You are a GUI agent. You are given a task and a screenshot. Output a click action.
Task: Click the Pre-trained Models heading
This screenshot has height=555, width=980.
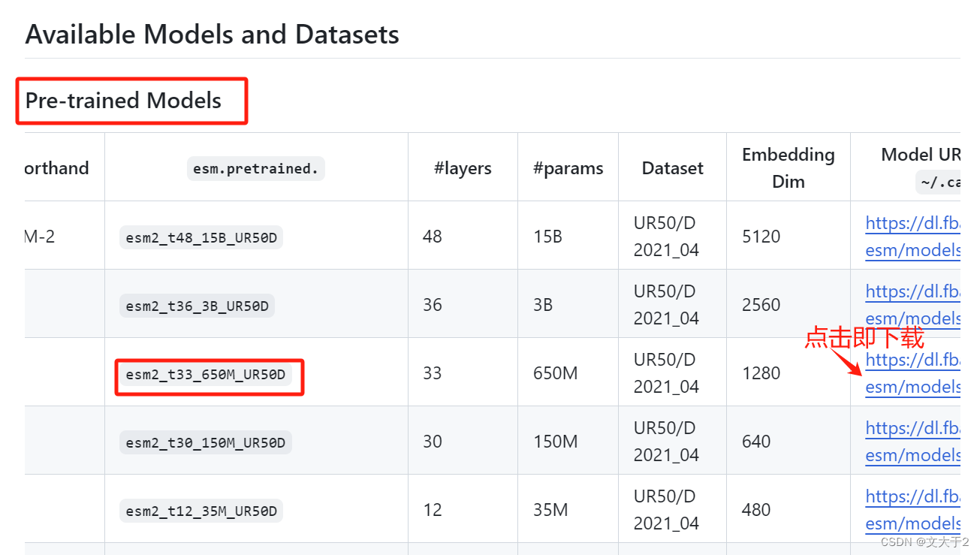(123, 101)
